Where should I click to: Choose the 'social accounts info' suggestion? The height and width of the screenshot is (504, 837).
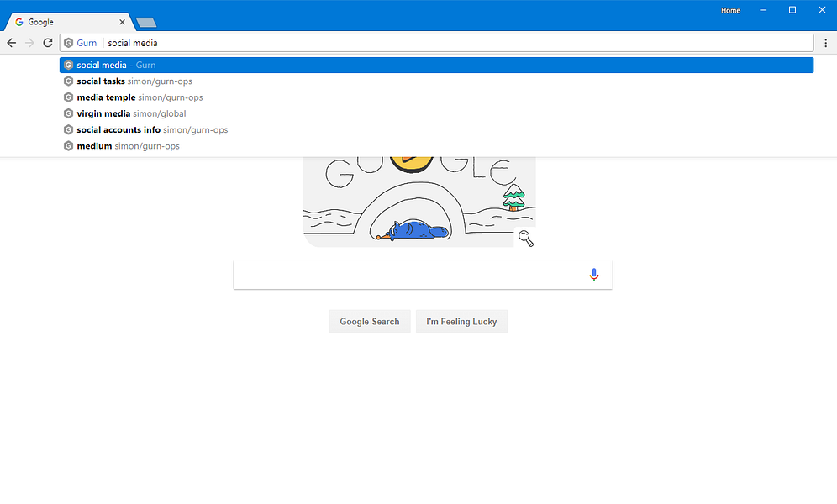436,129
